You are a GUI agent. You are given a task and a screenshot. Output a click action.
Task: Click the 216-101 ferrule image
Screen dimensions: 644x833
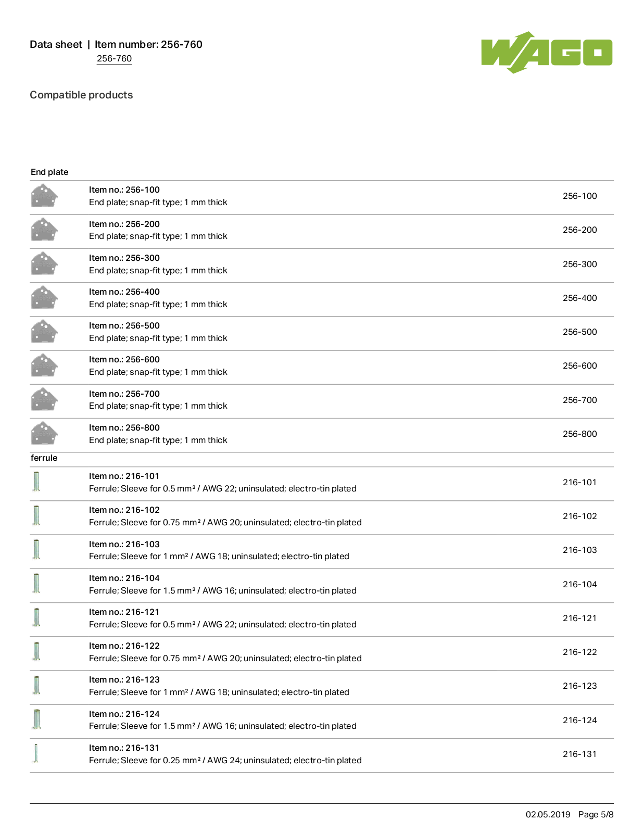coord(36,482)
